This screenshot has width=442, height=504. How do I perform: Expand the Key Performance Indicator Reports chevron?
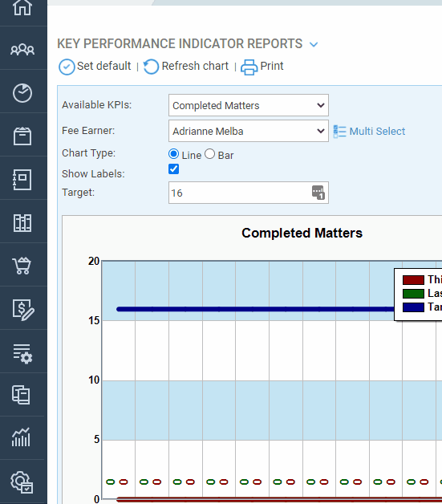pos(314,44)
